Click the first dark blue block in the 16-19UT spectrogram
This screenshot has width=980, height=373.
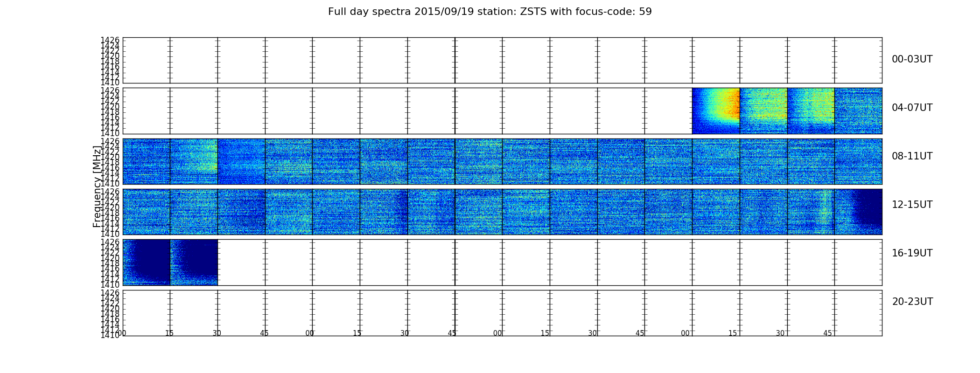click(x=152, y=257)
